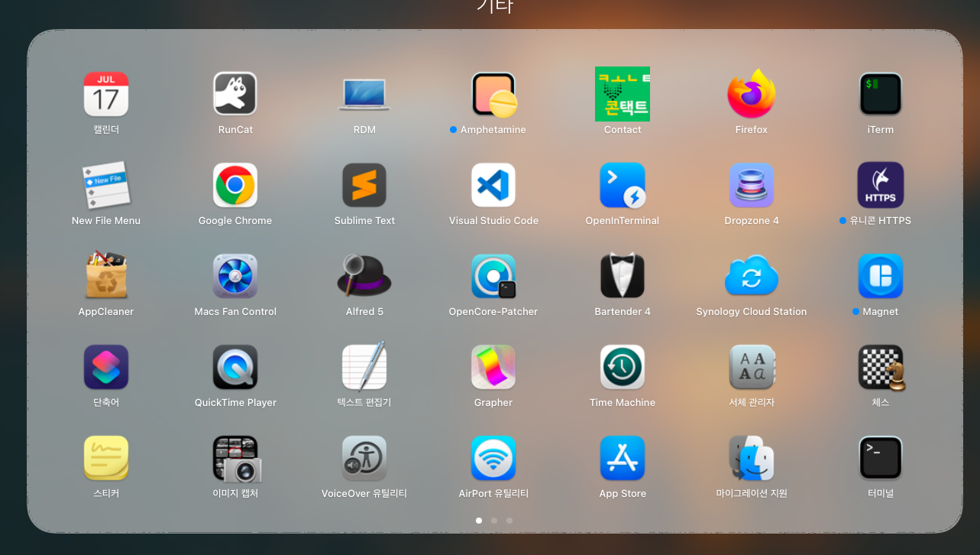Launch the Grapher app
This screenshot has height=555, width=980.
(x=493, y=367)
